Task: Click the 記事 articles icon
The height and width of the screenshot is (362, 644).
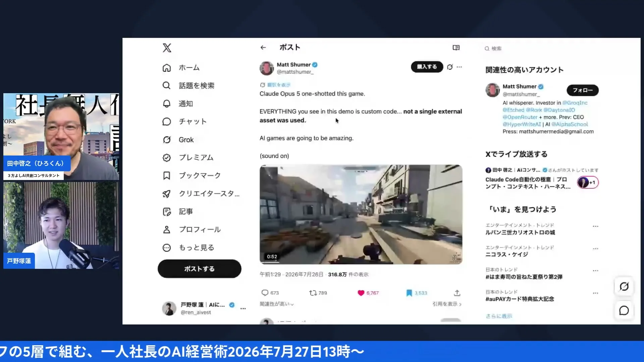Action: [x=167, y=212]
